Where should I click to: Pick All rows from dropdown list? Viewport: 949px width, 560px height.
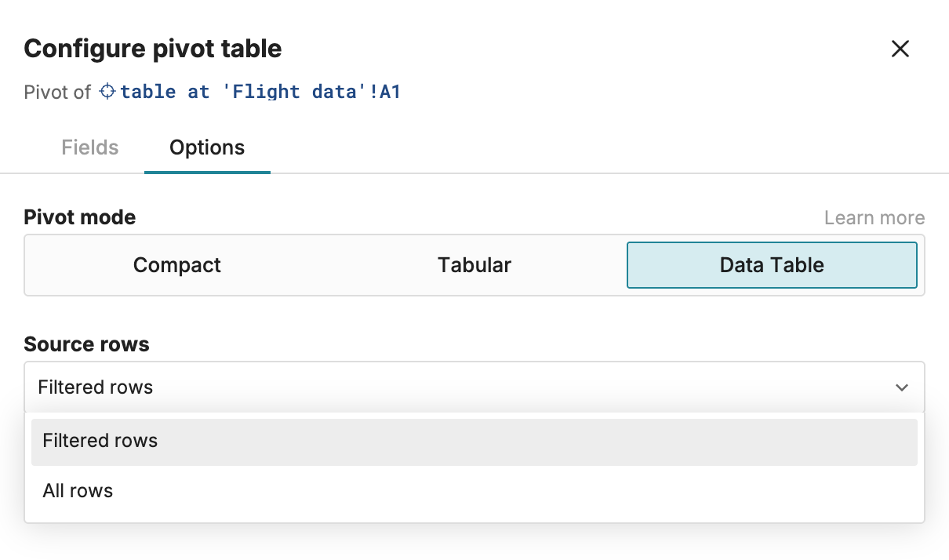(x=474, y=492)
